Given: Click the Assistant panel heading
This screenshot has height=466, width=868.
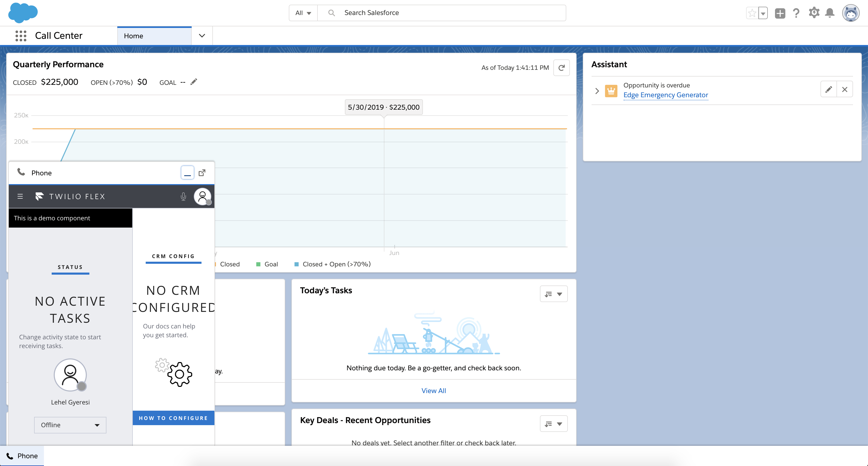Looking at the screenshot, I should click(x=609, y=64).
